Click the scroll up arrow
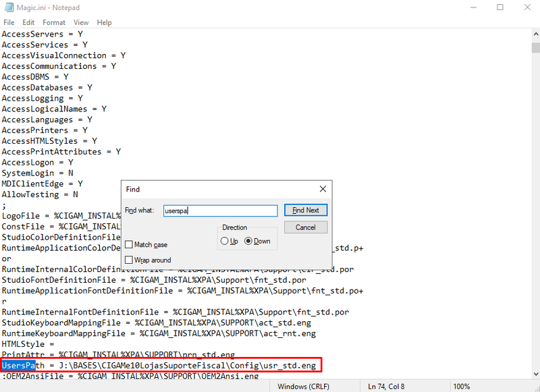 (x=535, y=34)
